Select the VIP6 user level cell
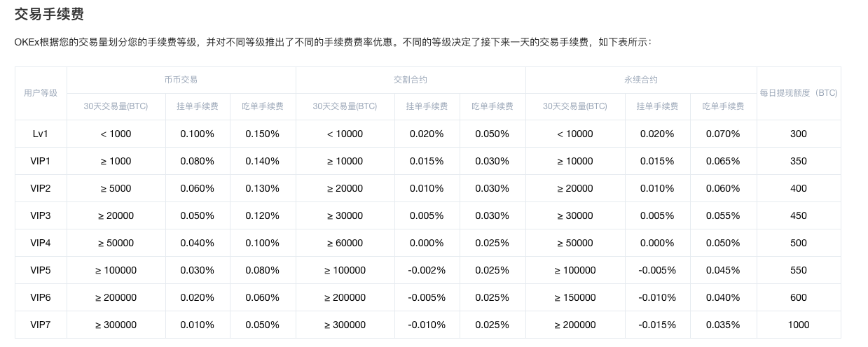The image size is (868, 347). pos(41,297)
